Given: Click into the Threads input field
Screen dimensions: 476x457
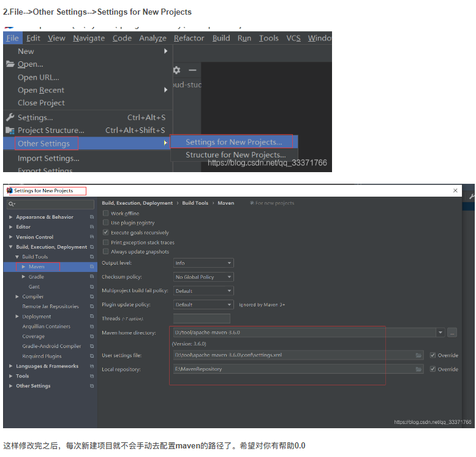Looking at the screenshot, I should tap(202, 319).
